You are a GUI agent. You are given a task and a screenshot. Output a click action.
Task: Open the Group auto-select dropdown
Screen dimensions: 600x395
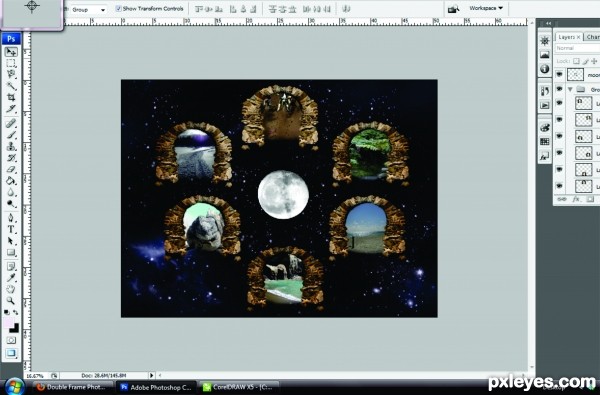(89, 10)
